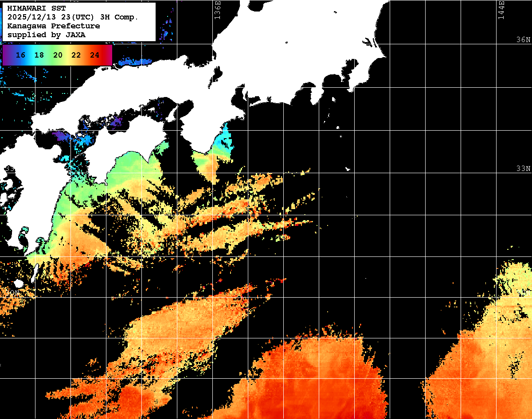Pick the purple end of the color scale
The image size is (532, 419).
[6, 55]
